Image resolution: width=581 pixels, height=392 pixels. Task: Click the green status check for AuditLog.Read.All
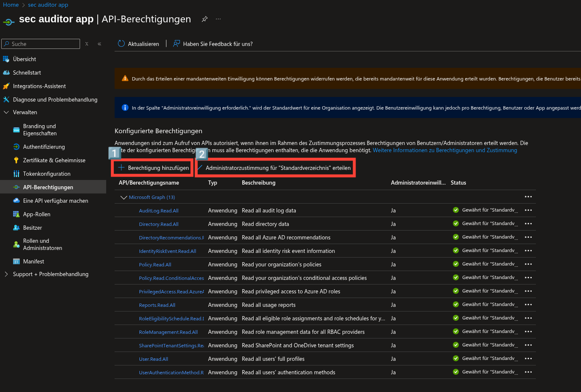point(456,210)
